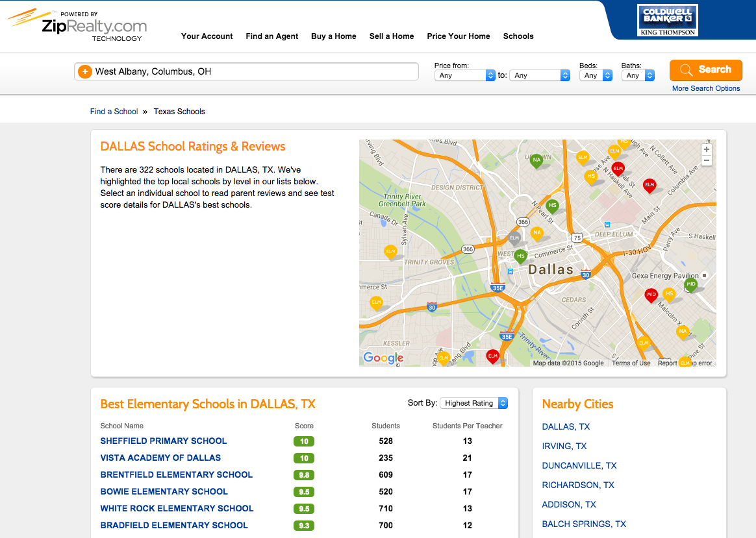
Task: Click the Coldwell Banker King Thompson logo
Action: pos(667,20)
